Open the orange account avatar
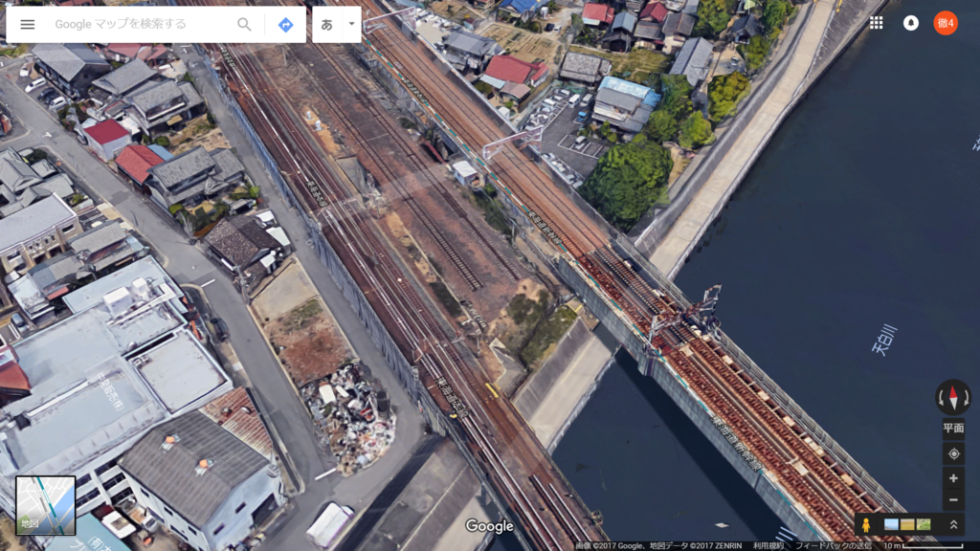The width and height of the screenshot is (980, 551). coord(945,23)
